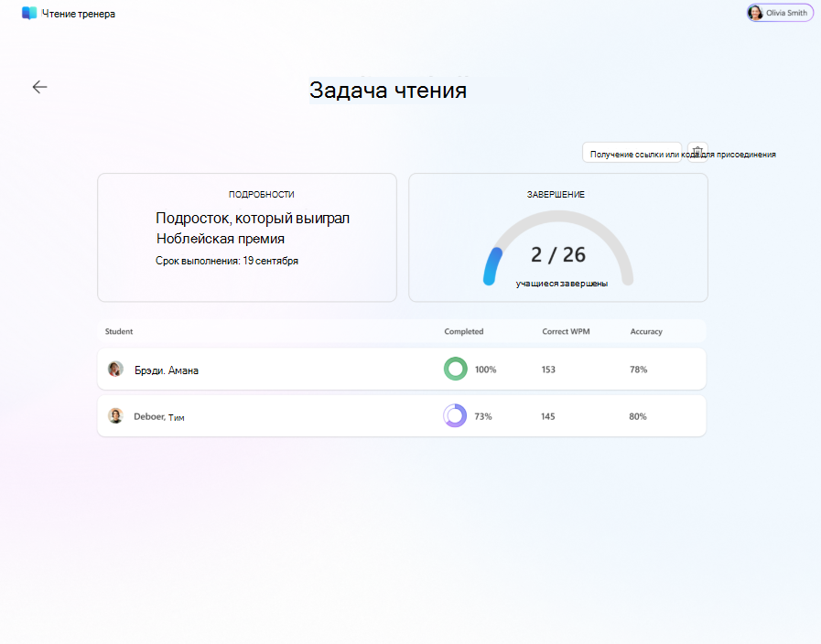The image size is (821, 644).
Task: Sort by the Correct WPM column header
Action: 566,331
